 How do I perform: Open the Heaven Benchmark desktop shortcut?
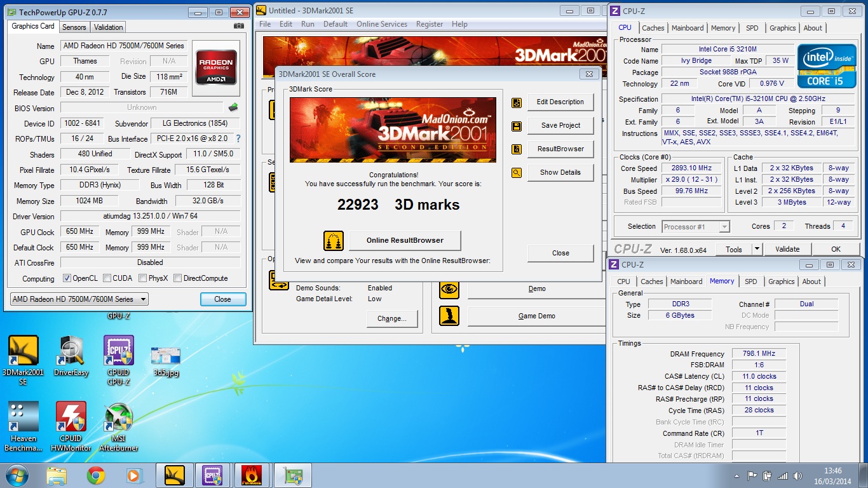coord(24,426)
